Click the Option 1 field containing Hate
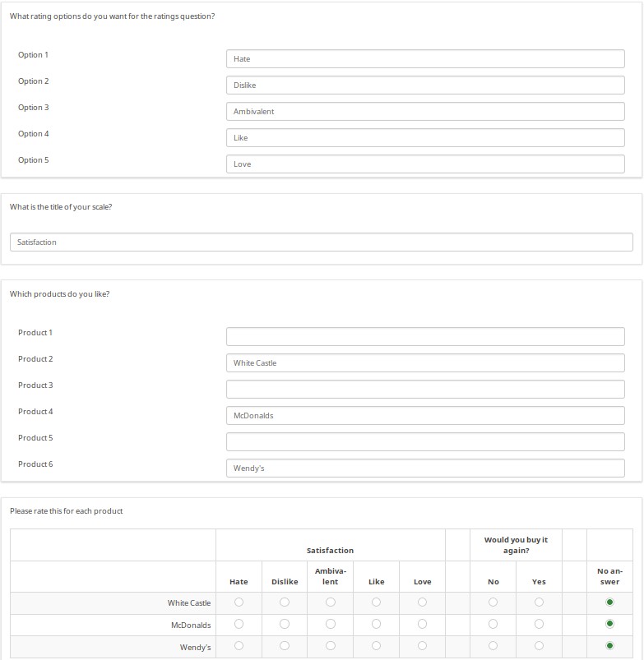644x660 pixels. point(425,59)
